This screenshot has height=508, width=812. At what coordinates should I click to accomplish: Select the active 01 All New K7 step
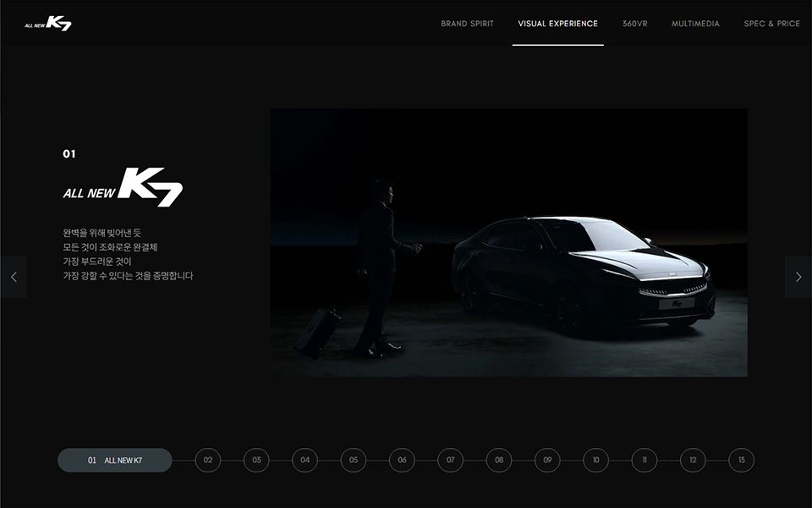coord(115,461)
